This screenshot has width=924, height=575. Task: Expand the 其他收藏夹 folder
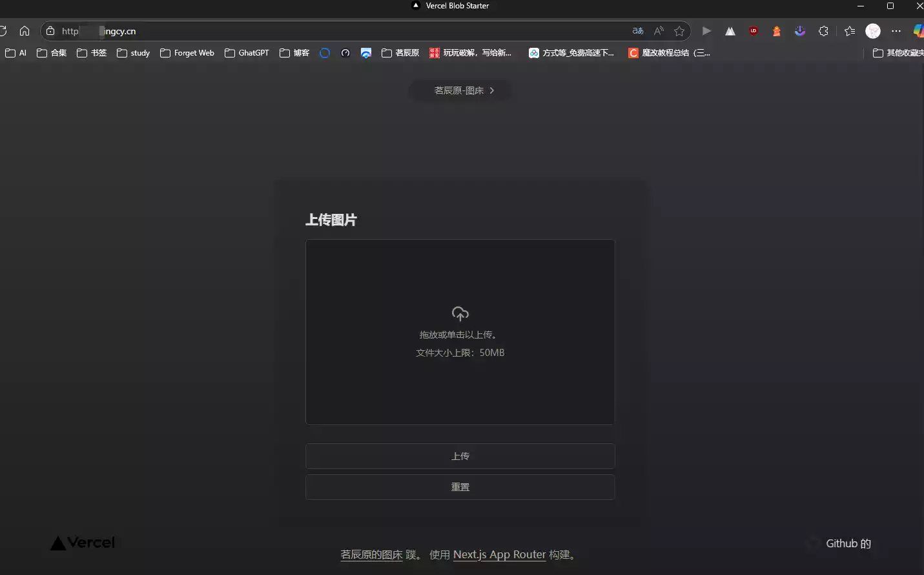[x=898, y=53]
